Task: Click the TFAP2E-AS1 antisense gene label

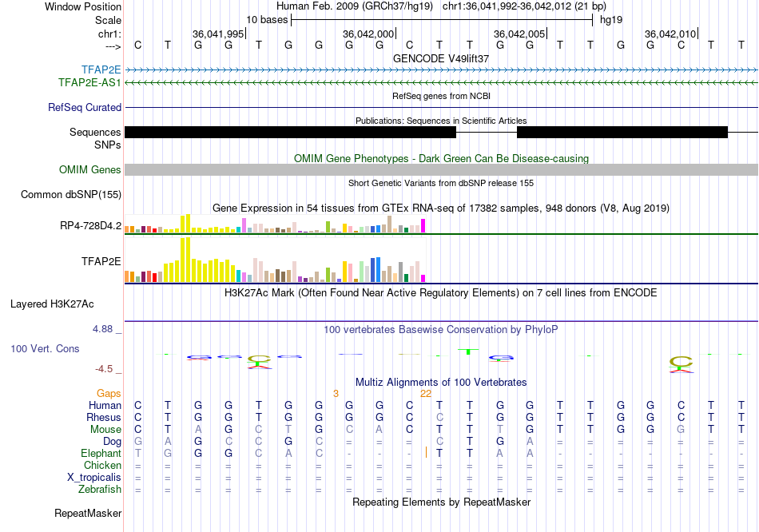Action: click(89, 82)
